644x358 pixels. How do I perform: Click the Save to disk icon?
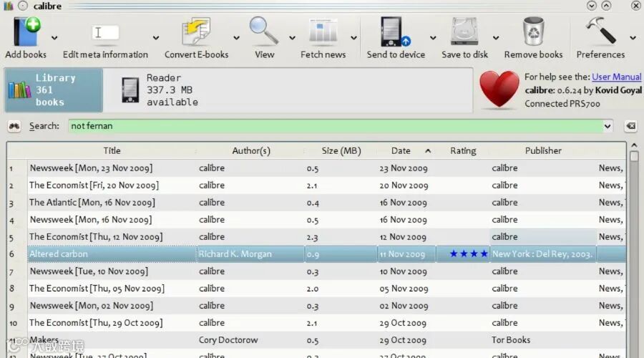coord(464,32)
